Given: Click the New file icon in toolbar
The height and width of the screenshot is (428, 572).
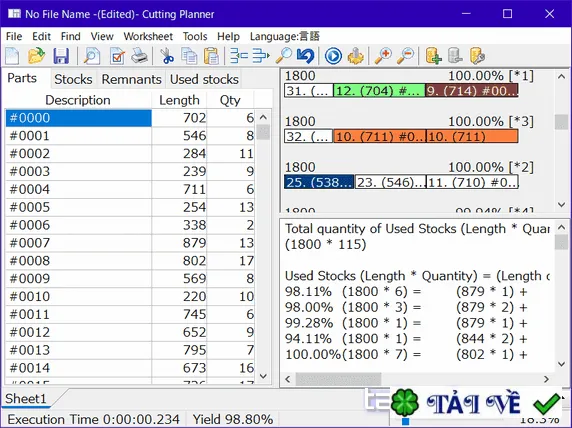Looking at the screenshot, I should 13,56.
